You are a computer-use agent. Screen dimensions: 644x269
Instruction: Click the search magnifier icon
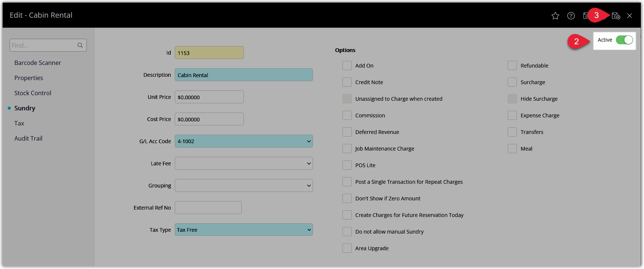[x=80, y=45]
